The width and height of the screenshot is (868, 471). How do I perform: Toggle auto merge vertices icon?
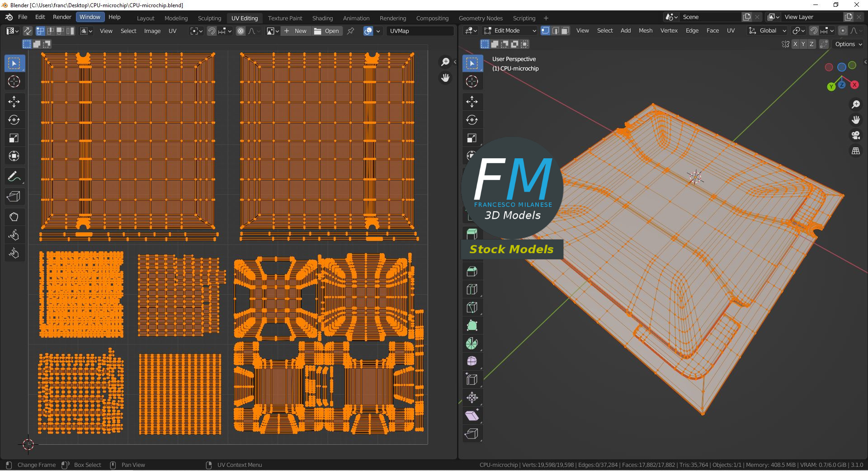tap(824, 44)
